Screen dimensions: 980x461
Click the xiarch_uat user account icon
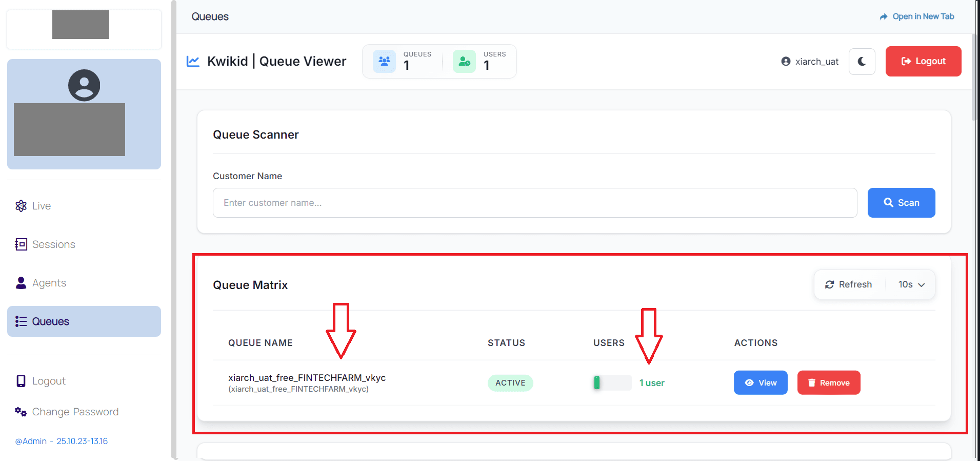click(786, 62)
